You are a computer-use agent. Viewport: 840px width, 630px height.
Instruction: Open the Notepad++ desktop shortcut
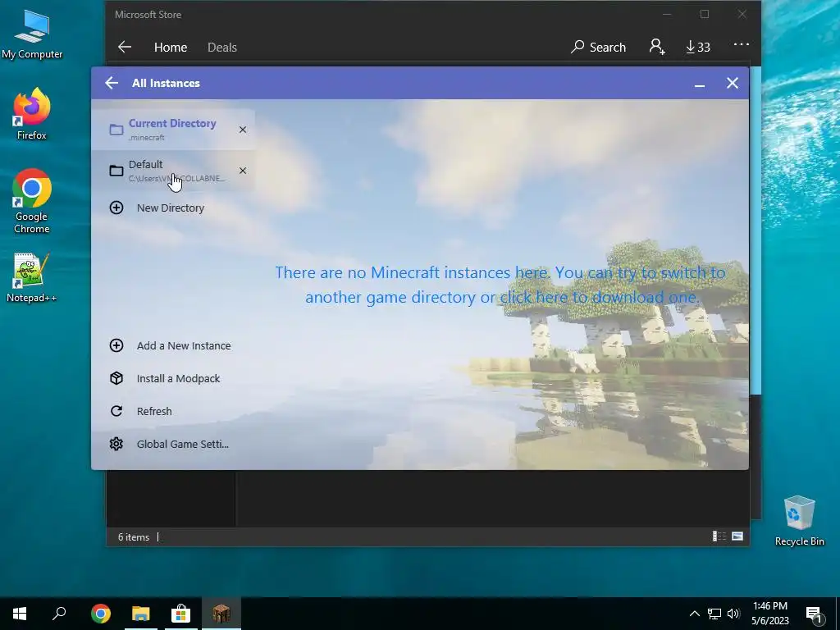(31, 278)
